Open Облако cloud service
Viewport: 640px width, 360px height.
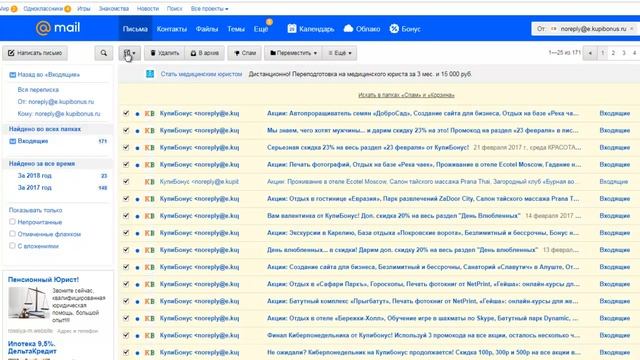[x=362, y=29]
